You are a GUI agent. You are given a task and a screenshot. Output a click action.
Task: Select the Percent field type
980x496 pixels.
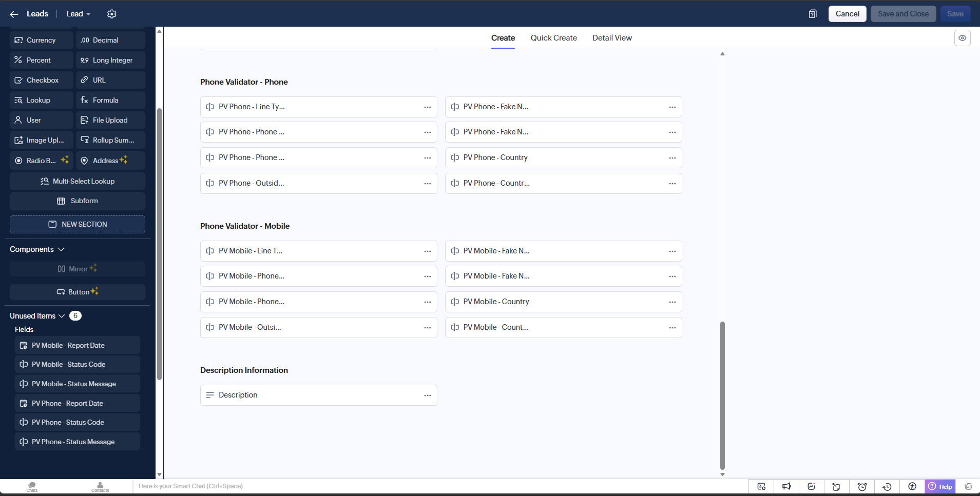click(x=42, y=60)
